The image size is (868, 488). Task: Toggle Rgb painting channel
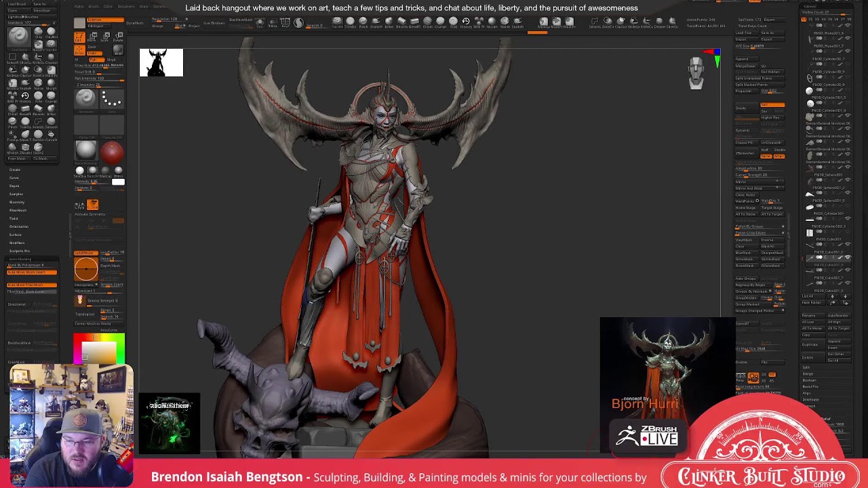(97, 60)
